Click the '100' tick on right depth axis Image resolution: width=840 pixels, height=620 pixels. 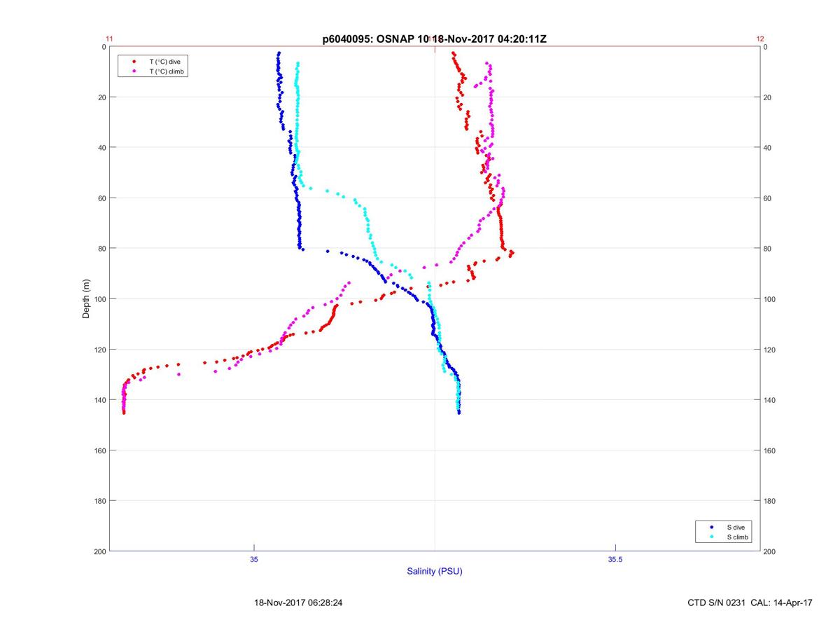point(769,299)
